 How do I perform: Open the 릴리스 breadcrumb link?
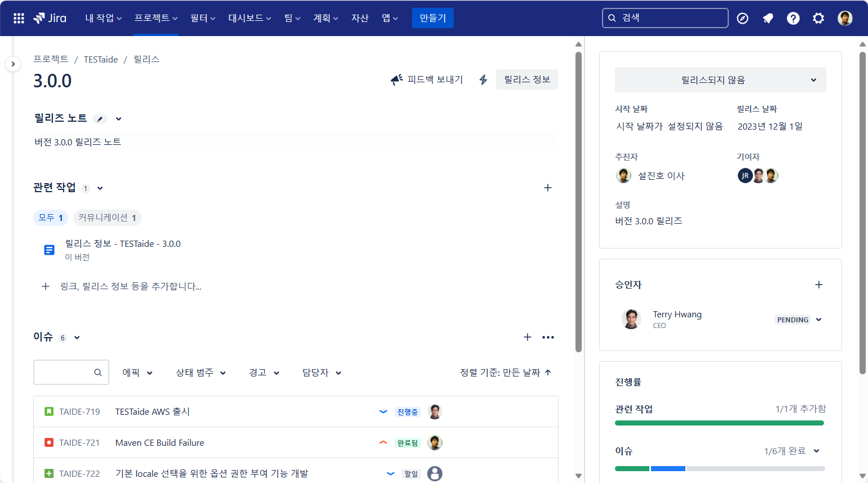[147, 59]
